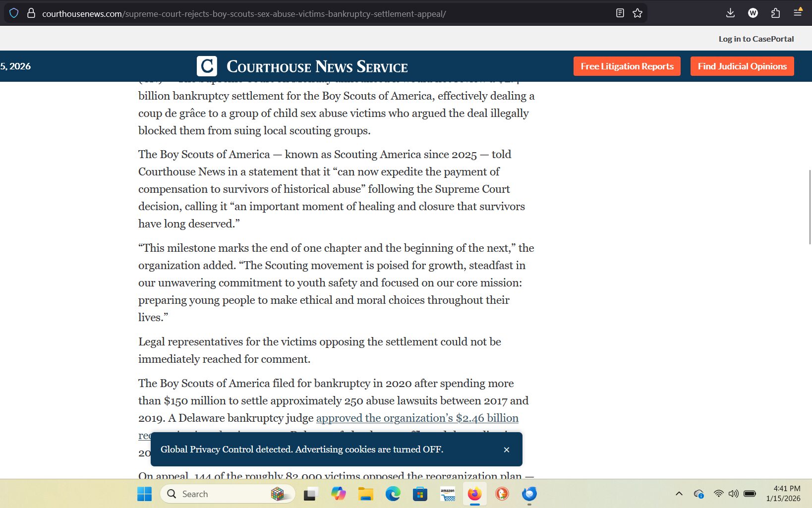
Task: Open the volume control in system tray
Action: 734,494
